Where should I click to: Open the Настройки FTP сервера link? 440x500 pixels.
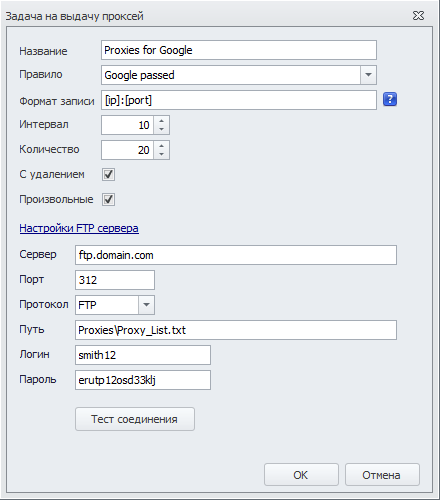pos(79,228)
